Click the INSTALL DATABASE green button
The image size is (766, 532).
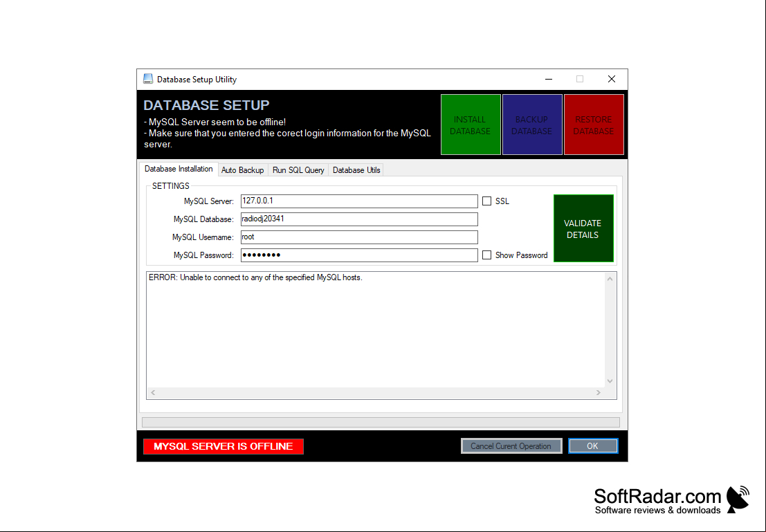[x=471, y=125]
